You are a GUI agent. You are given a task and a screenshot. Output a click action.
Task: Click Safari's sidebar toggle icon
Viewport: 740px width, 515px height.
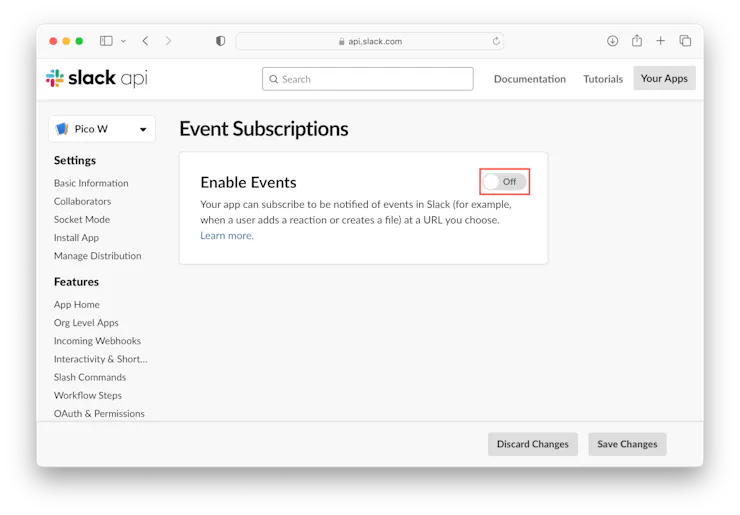106,41
